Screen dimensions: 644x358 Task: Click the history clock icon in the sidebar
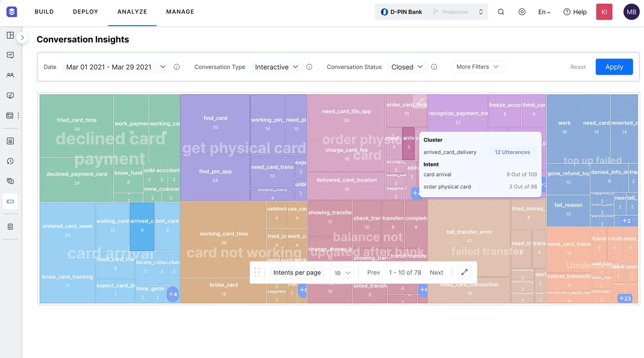pos(10,161)
